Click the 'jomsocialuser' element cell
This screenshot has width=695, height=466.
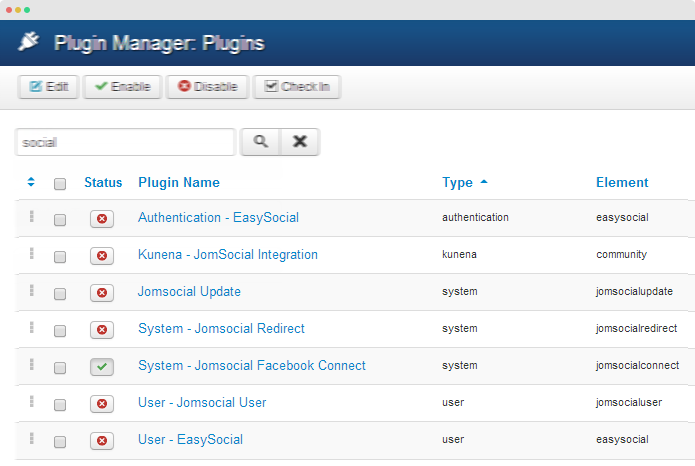coord(629,402)
